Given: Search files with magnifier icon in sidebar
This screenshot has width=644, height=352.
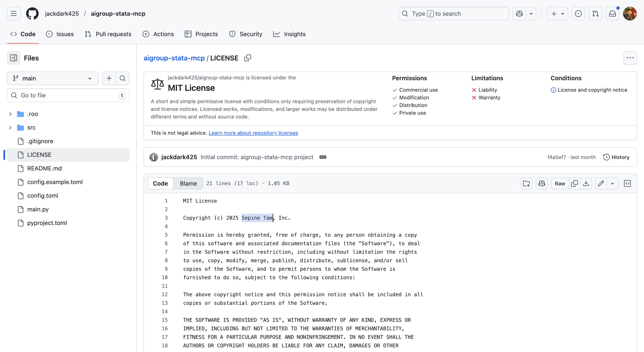Looking at the screenshot, I should (123, 78).
